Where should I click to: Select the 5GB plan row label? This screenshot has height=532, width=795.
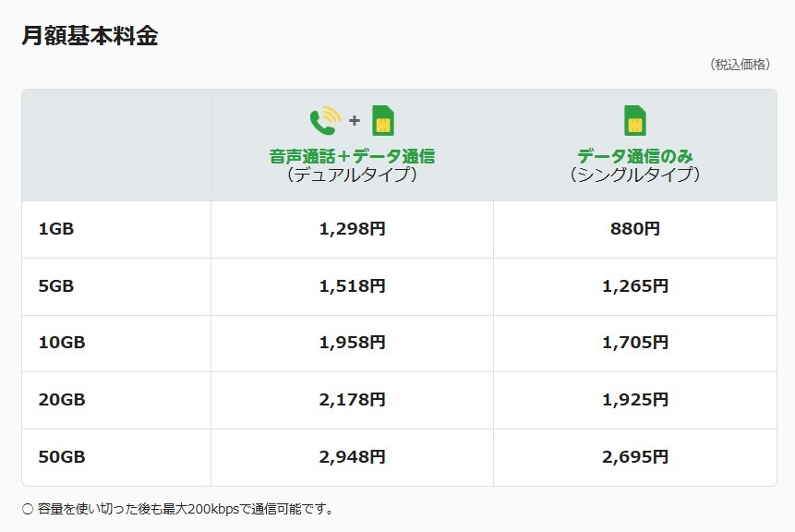pos(55,286)
